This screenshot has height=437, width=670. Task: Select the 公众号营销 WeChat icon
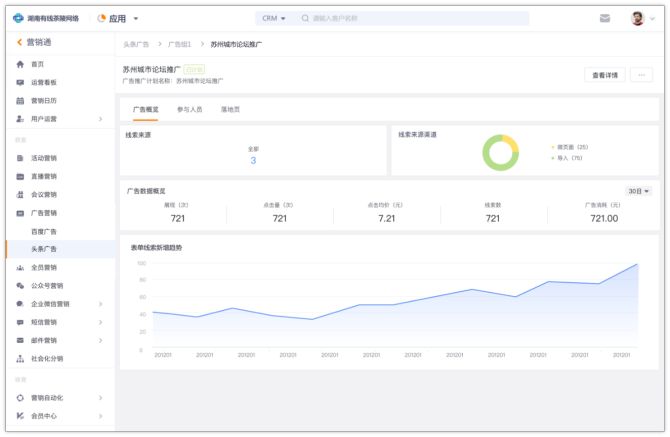click(x=20, y=286)
